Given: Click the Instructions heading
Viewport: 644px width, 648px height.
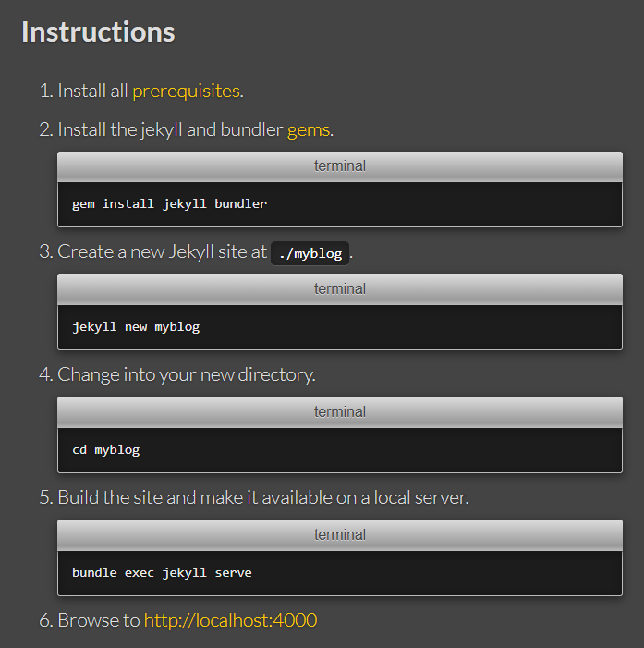Looking at the screenshot, I should point(98,31).
